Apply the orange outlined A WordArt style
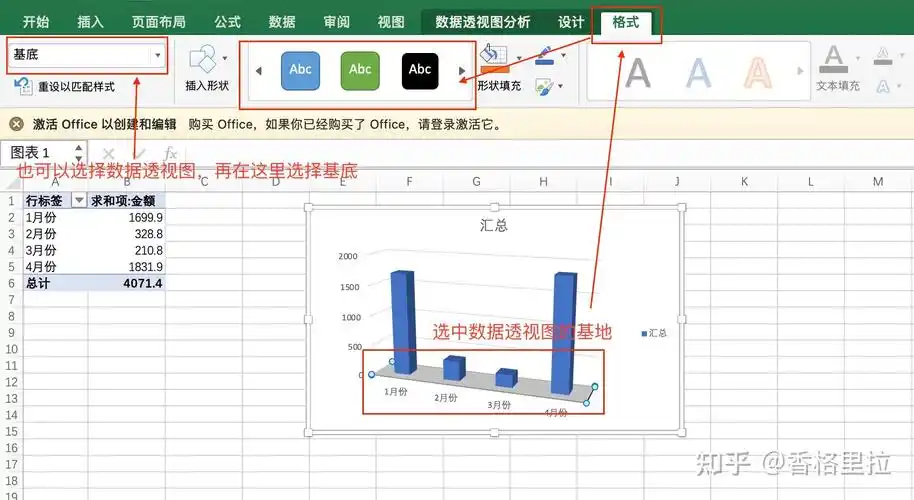Viewport: 914px width, 500px height. tap(758, 73)
